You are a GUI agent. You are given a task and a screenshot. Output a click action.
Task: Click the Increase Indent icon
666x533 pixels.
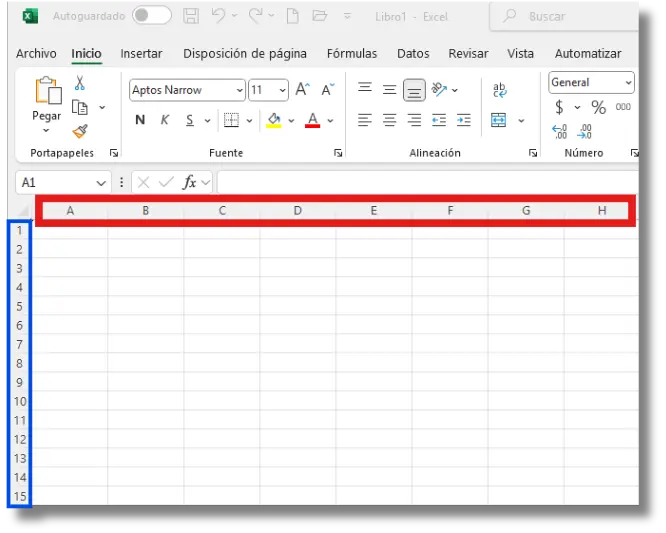pyautogui.click(x=464, y=120)
